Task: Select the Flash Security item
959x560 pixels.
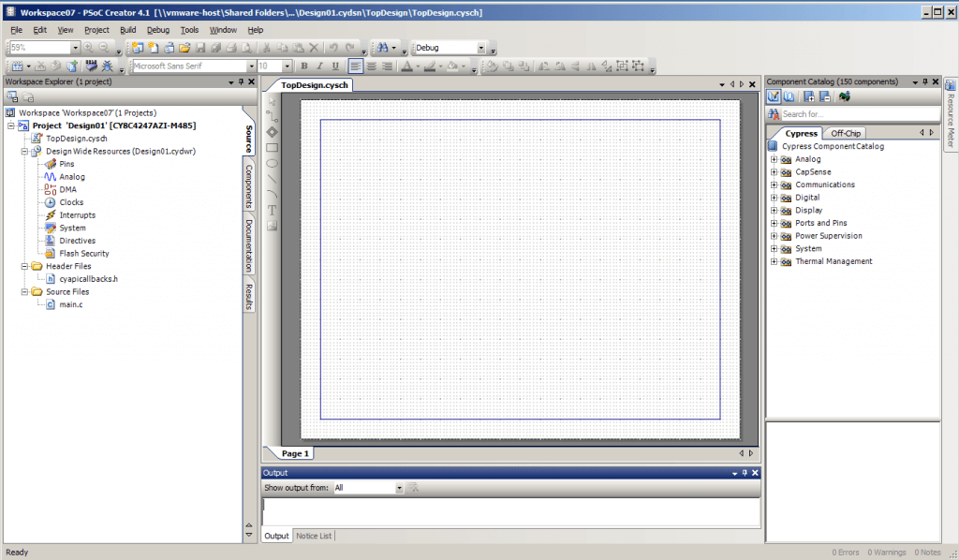Action: (84, 254)
